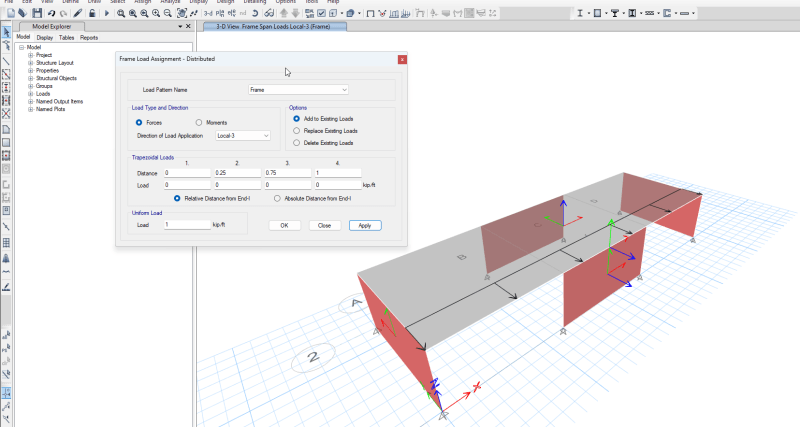This screenshot has width=800, height=427.
Task: Choose Delete Existing Loads option
Action: click(296, 143)
